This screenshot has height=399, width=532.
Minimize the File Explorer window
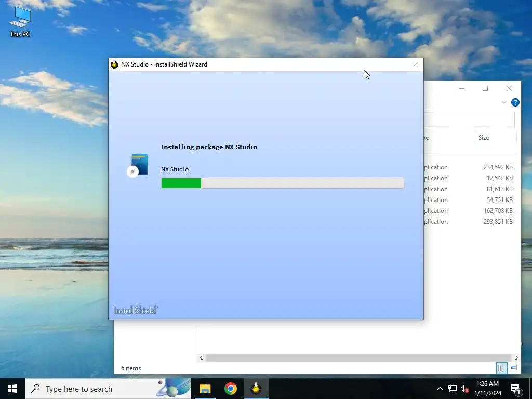[462, 88]
